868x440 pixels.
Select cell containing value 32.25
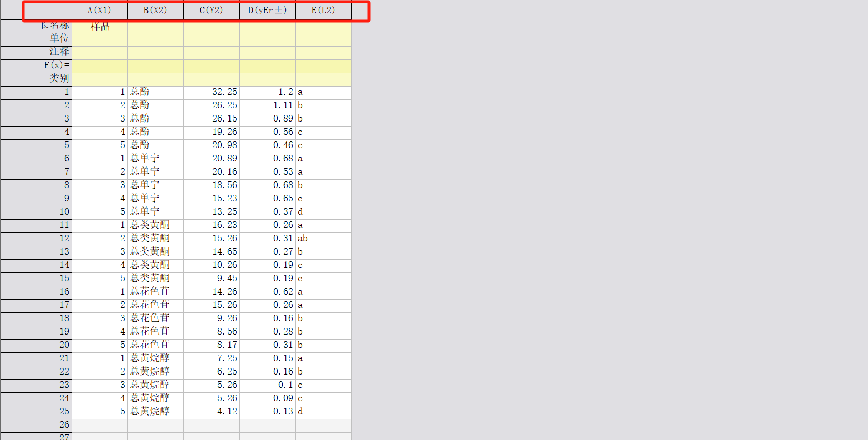[211, 92]
